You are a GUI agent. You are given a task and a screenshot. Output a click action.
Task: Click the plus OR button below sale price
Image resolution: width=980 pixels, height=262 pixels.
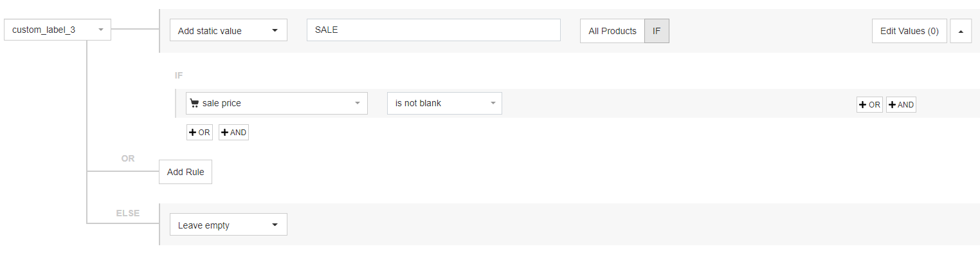(199, 133)
